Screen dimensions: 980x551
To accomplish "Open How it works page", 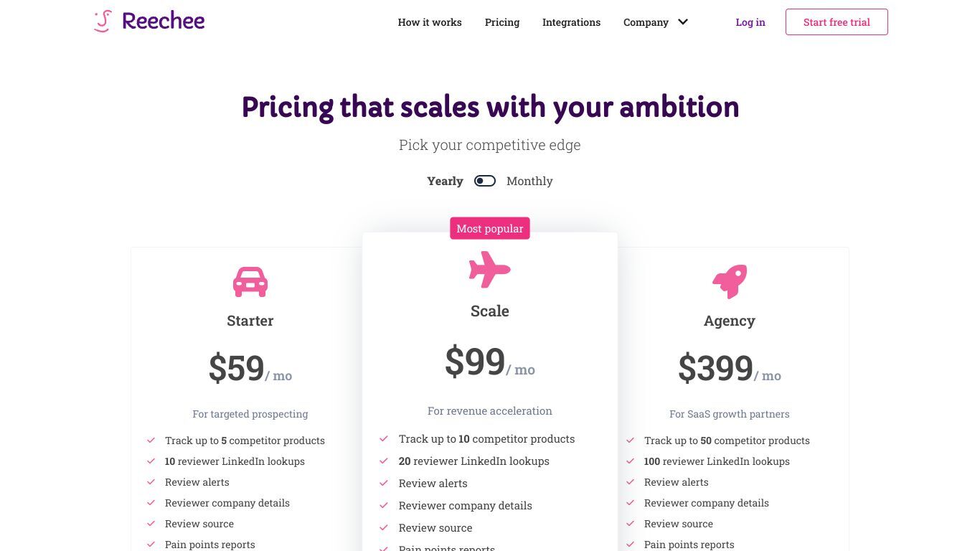I will tap(430, 22).
